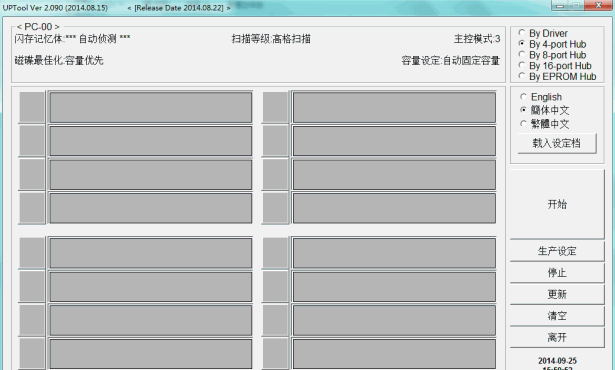Choose By 8-port Hub mode

click(552, 55)
